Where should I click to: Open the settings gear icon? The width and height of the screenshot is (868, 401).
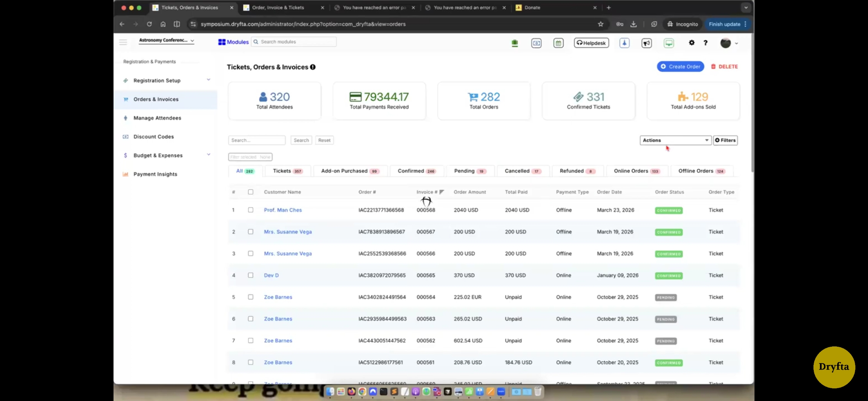pyautogui.click(x=691, y=43)
